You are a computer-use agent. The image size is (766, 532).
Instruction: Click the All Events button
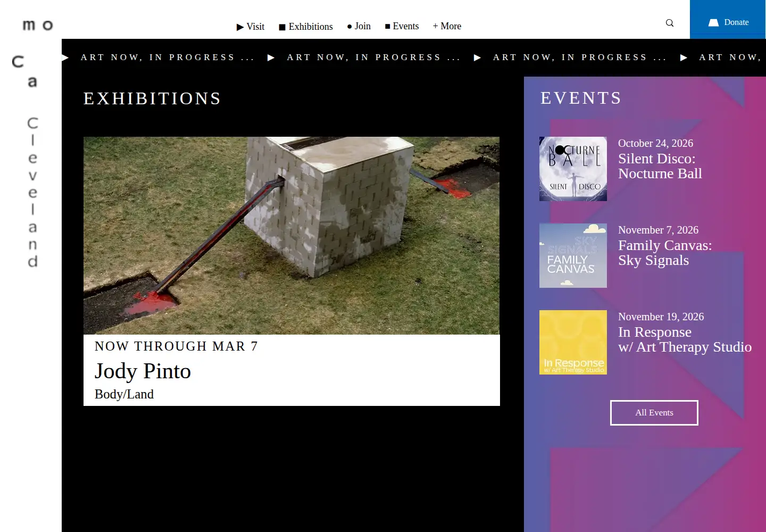[x=654, y=413]
